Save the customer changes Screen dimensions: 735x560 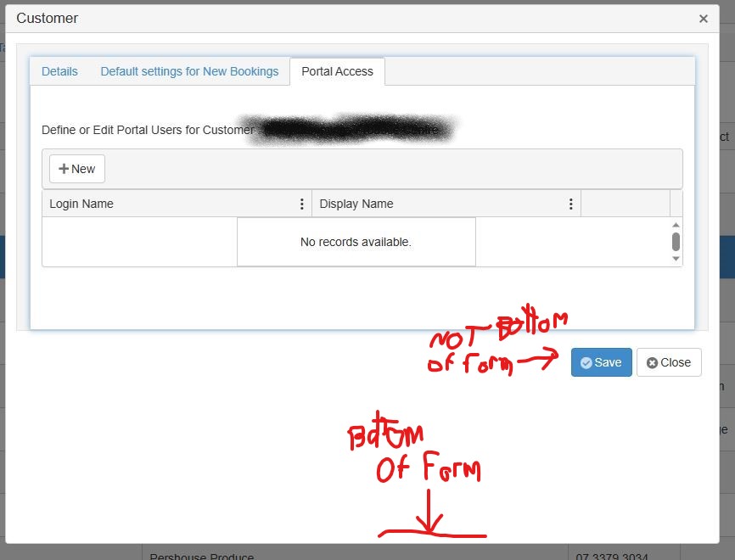pyautogui.click(x=602, y=362)
